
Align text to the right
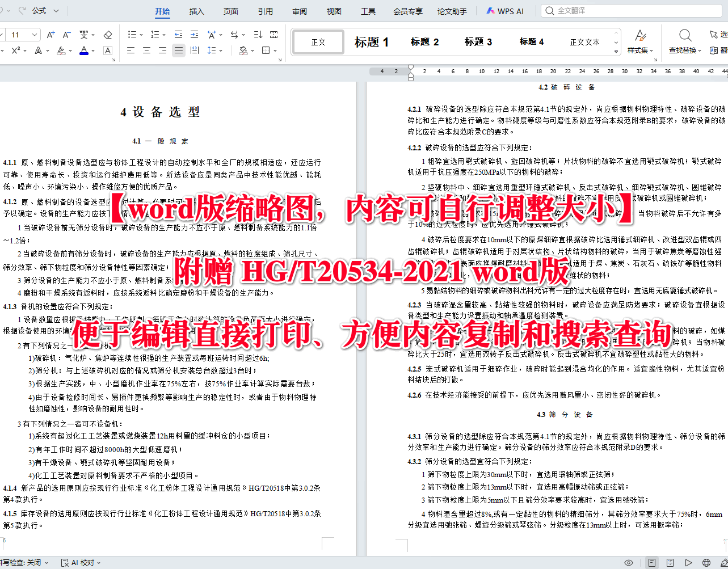pos(162,50)
